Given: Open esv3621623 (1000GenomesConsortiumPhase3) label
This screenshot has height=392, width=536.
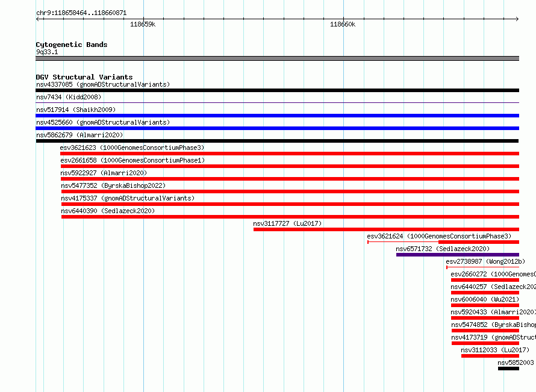Looking at the screenshot, I should pyautogui.click(x=132, y=148).
